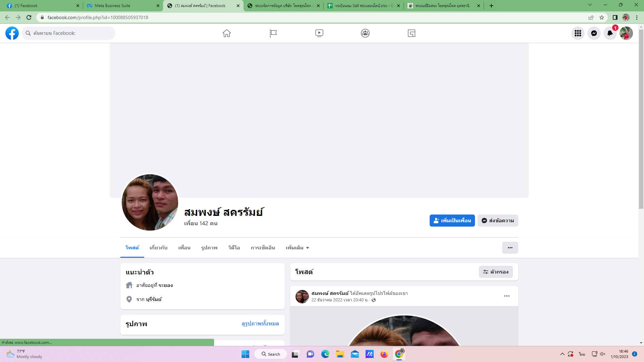Open the large profile picture

tap(150, 202)
